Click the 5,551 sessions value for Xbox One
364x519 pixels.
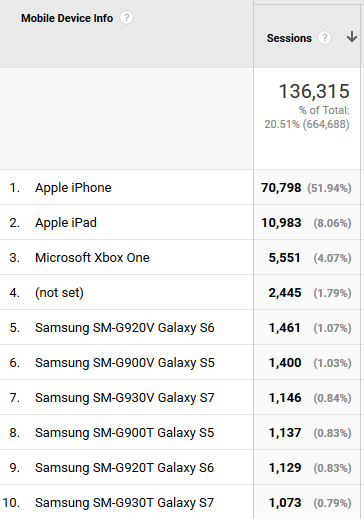[285, 258]
